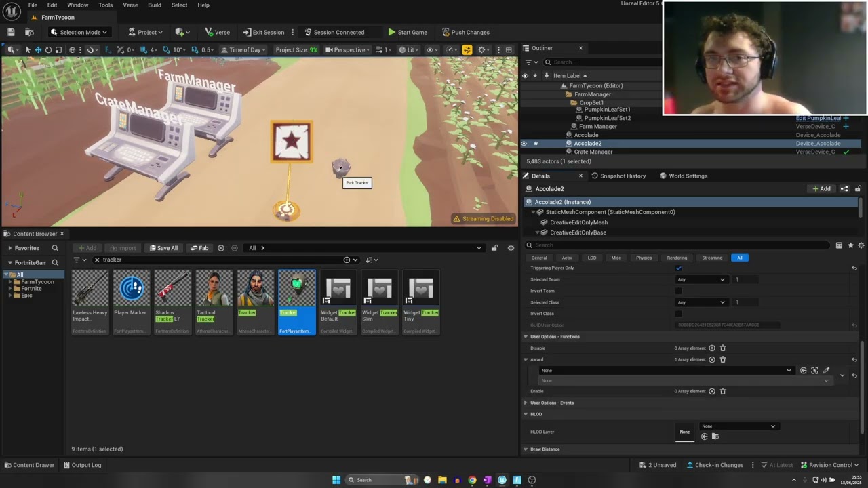Click eyedropper pick actor icon in Award row

coord(826,371)
